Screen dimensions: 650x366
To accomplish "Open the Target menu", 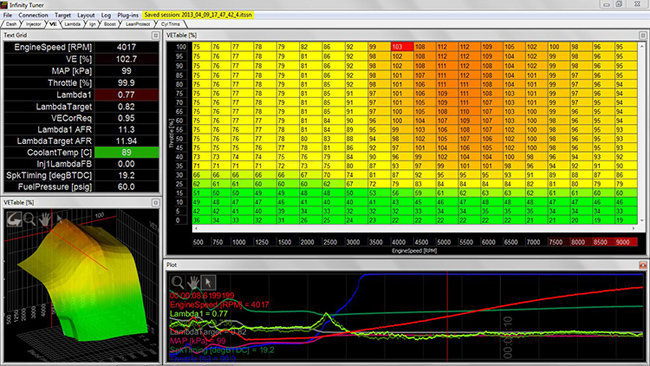I will click(x=63, y=15).
